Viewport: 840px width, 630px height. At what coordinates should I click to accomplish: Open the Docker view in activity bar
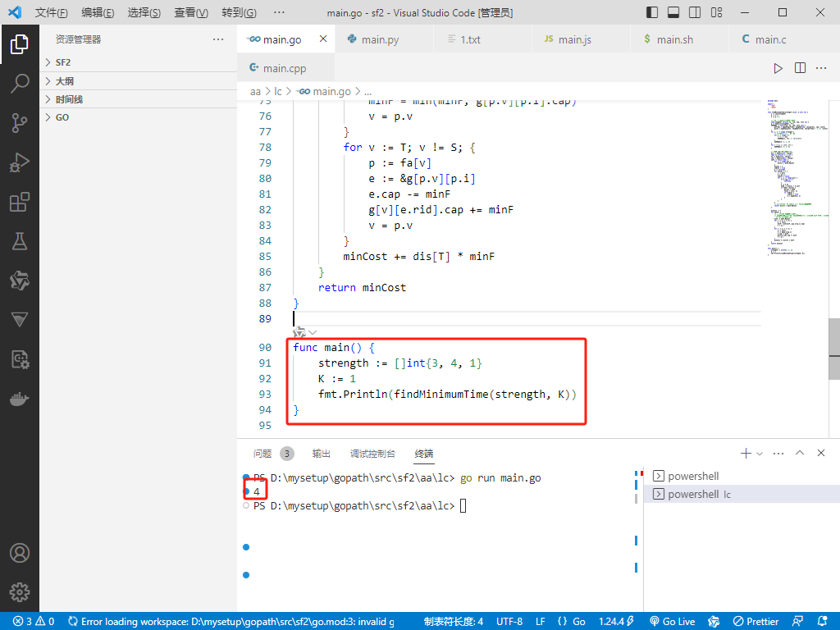tap(20, 399)
